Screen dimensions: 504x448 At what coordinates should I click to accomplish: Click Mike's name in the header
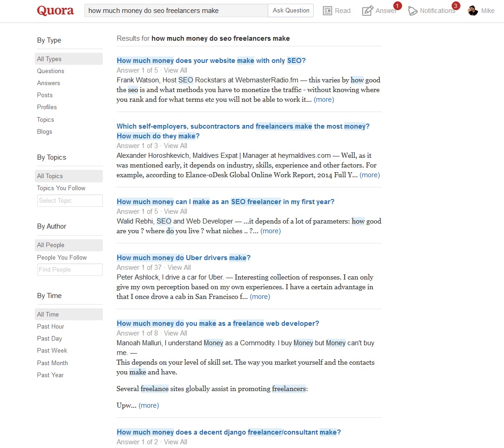(x=488, y=11)
